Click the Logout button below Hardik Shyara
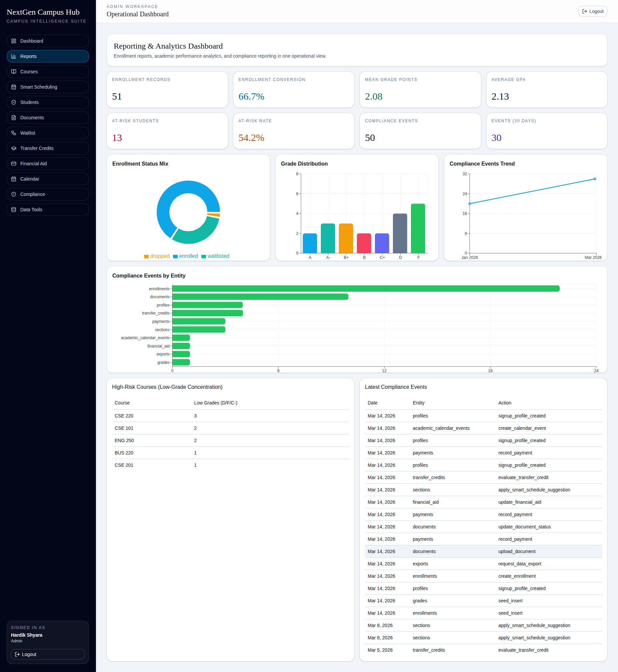The width and height of the screenshot is (618, 672). tap(47, 654)
